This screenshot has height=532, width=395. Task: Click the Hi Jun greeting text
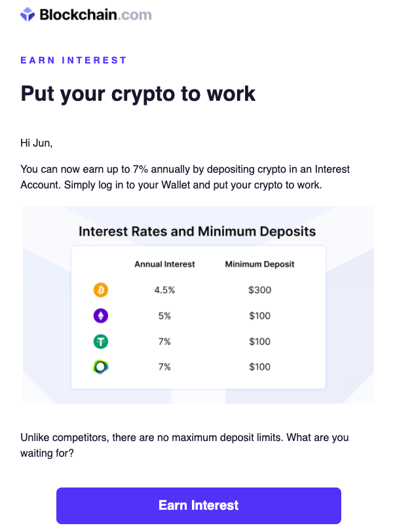(x=36, y=143)
